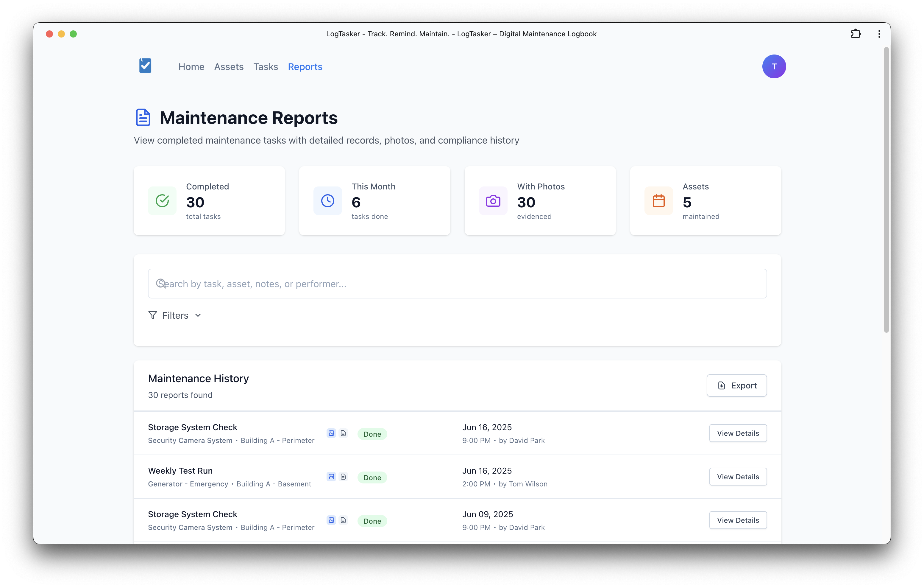Click "2:00 PM • by Tom Wilson" text
This screenshot has height=588, width=924.
[x=505, y=484]
